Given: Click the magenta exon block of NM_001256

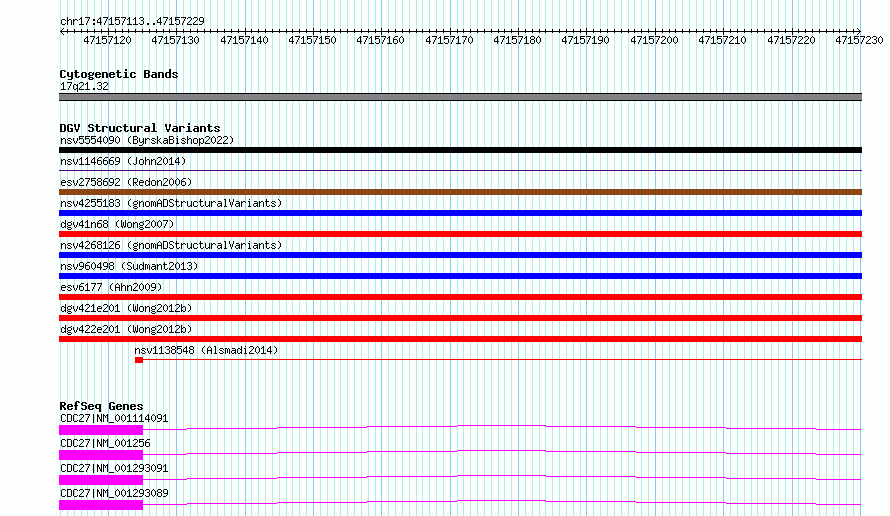Looking at the screenshot, I should coord(101,455).
